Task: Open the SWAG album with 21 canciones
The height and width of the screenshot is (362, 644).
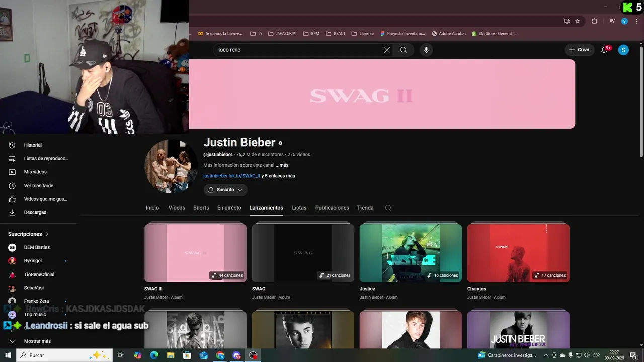Action: (x=303, y=252)
